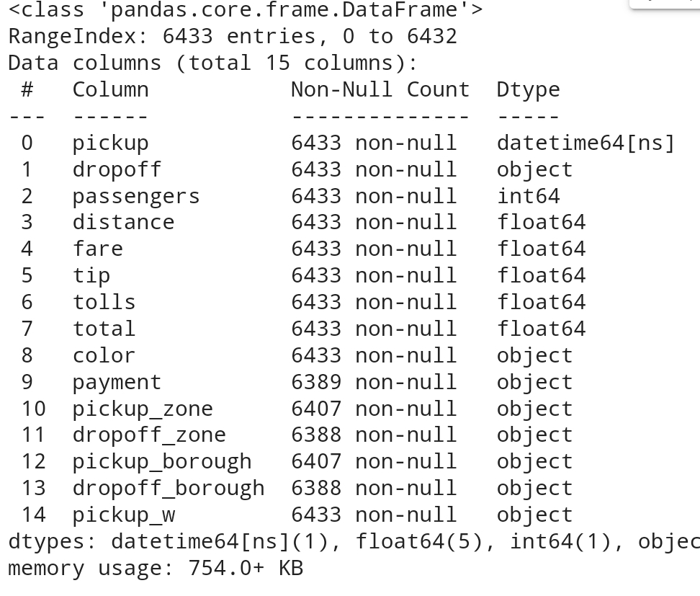Click the memory usage 754.0+ KB line

coord(156,569)
